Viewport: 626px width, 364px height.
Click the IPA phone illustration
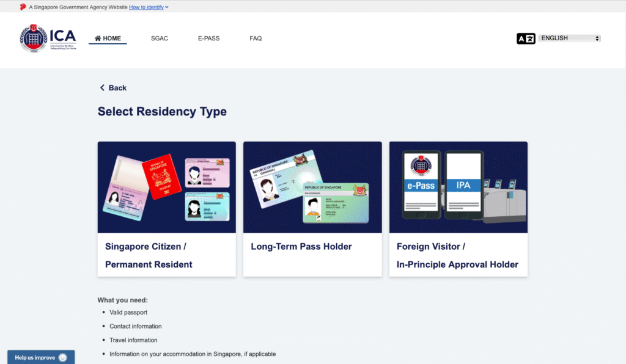click(463, 185)
